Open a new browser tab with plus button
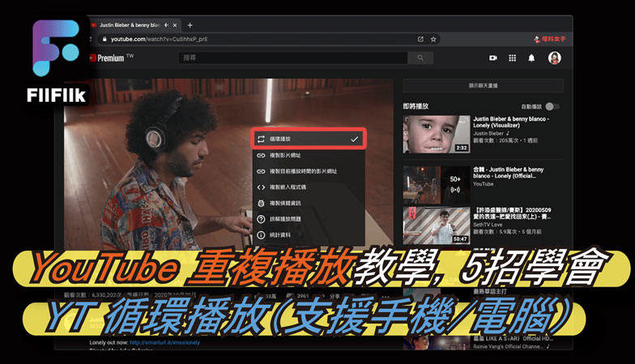The image size is (635, 364). pyautogui.click(x=190, y=25)
